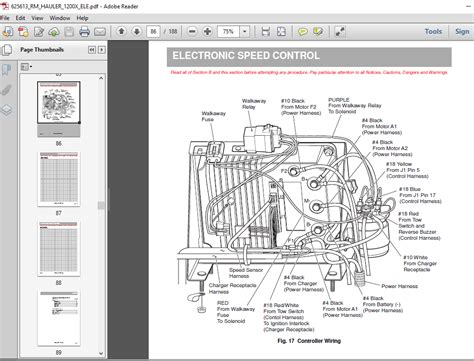Add a sticky note comment
474x361 pixels.
click(303, 32)
